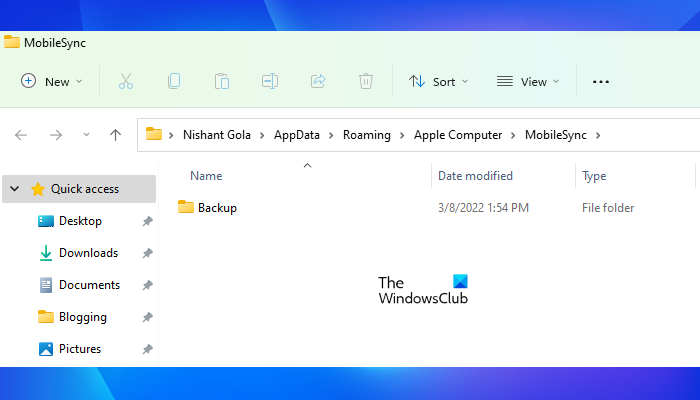Click the File folder type cell

(608, 208)
